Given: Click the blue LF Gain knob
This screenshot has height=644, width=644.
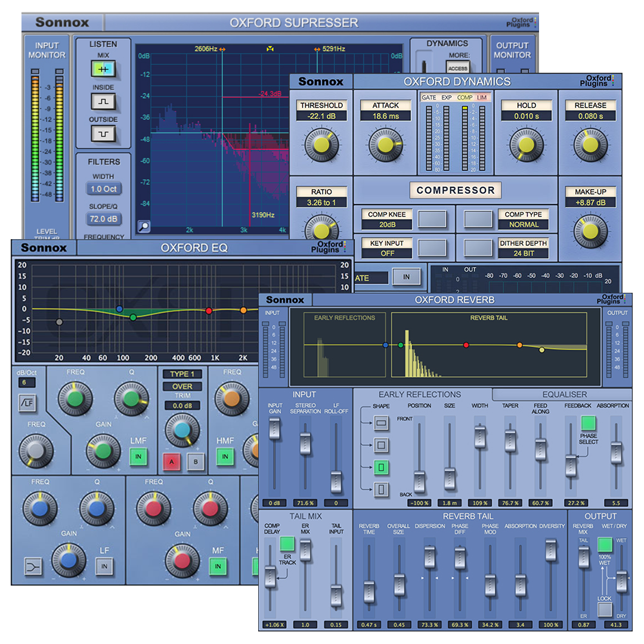Looking at the screenshot, I should 69,560.
